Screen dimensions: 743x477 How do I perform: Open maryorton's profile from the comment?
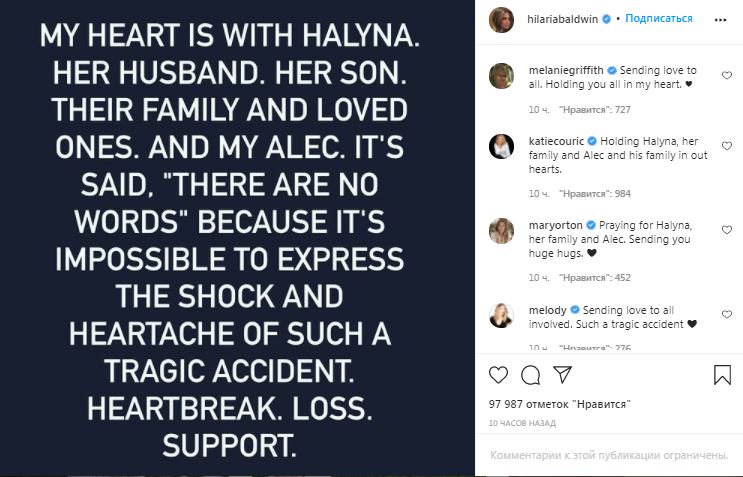[555, 224]
